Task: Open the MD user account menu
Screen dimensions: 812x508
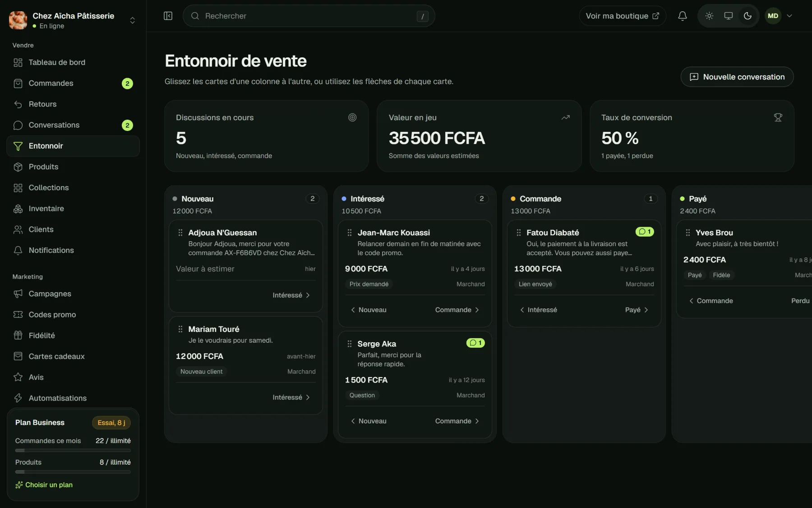Action: point(779,16)
